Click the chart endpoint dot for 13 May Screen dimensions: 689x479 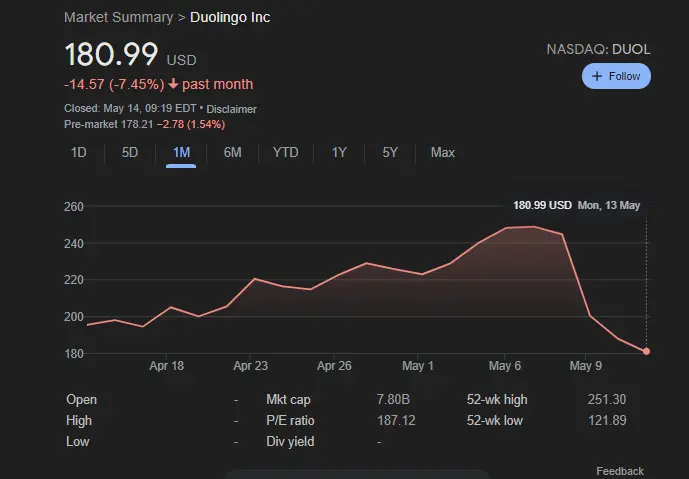click(x=646, y=351)
